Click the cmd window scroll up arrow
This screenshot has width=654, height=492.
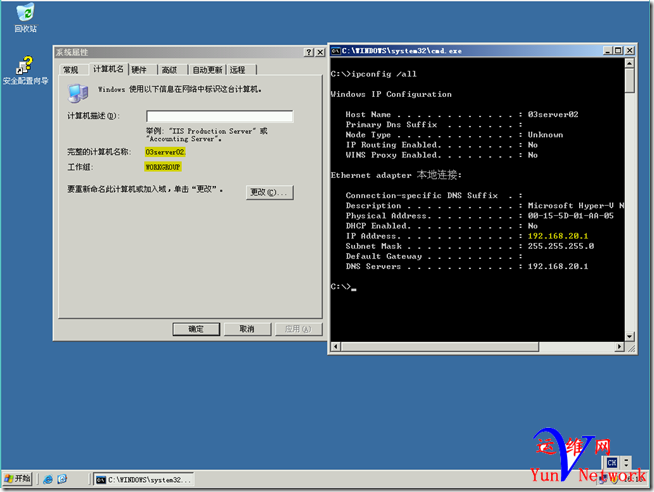coord(629,63)
